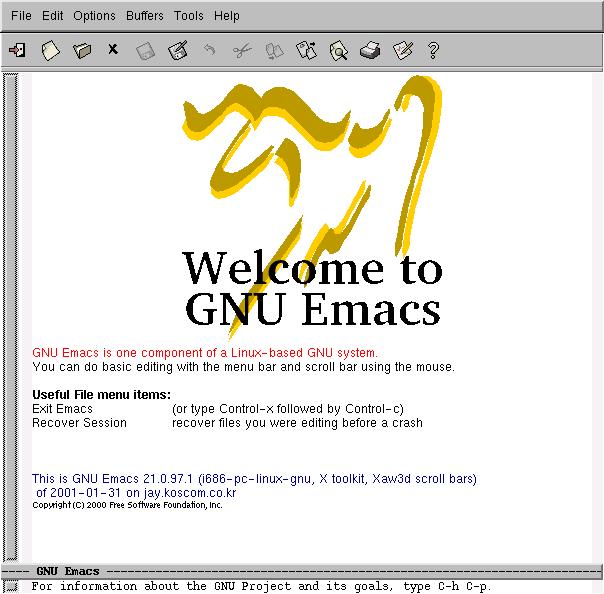This screenshot has width=604, height=594.
Task: Click the "Recover Session" text entry
Action: click(x=79, y=423)
